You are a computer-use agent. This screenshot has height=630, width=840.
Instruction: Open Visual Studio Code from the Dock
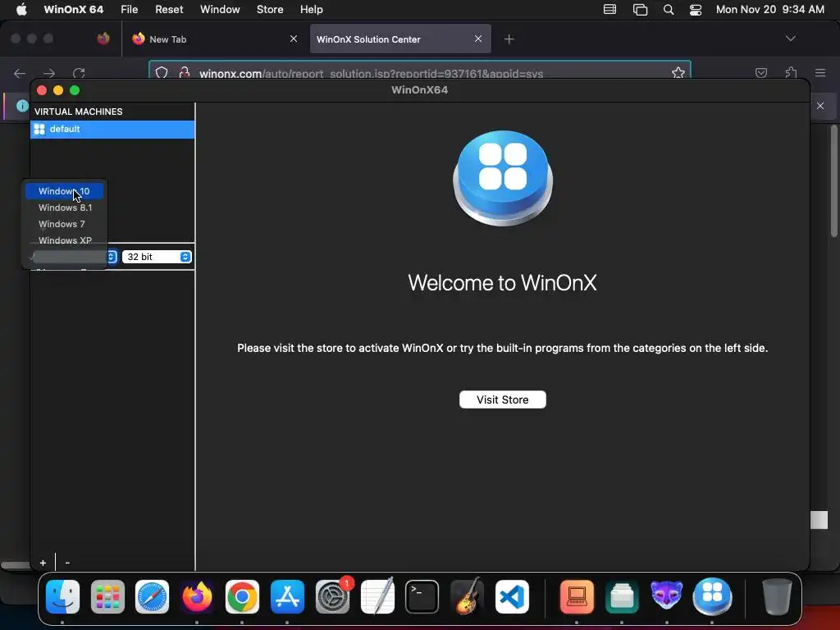[512, 597]
